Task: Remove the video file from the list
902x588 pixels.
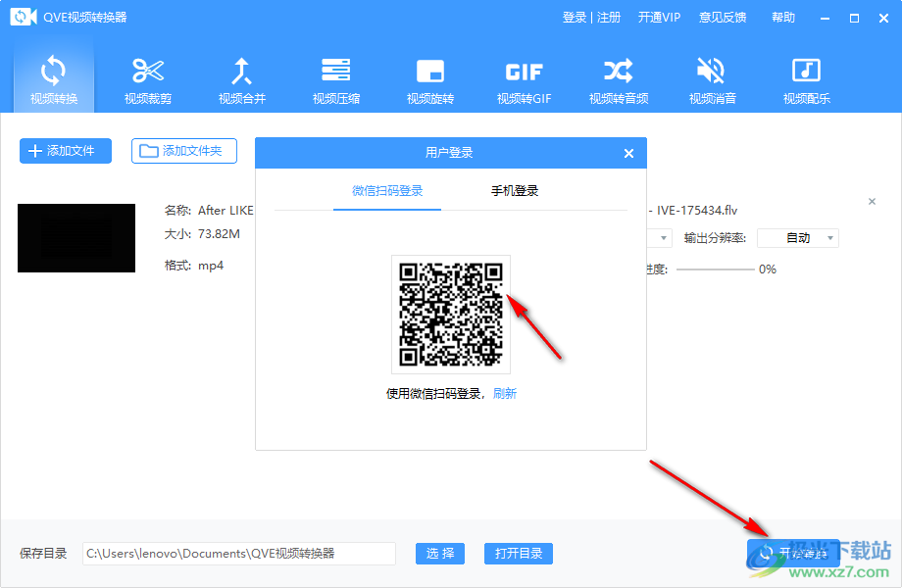Action: coord(872,201)
